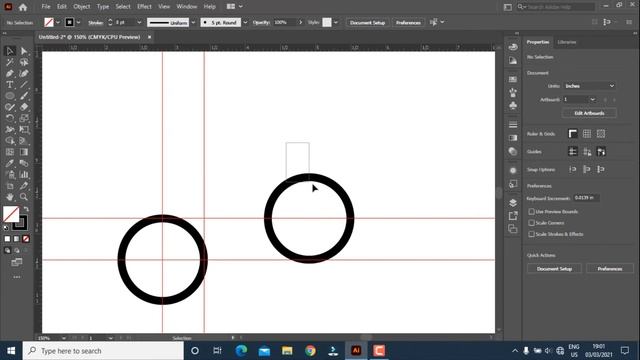The image size is (640, 360).
Task: Select the Lasso tool
Action: point(24,62)
